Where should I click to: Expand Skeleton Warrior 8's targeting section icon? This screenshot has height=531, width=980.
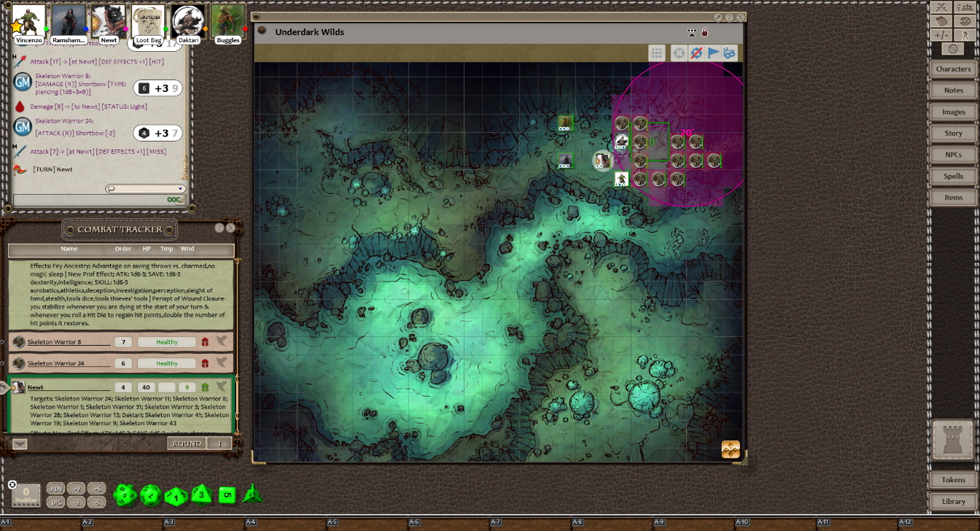tap(222, 341)
